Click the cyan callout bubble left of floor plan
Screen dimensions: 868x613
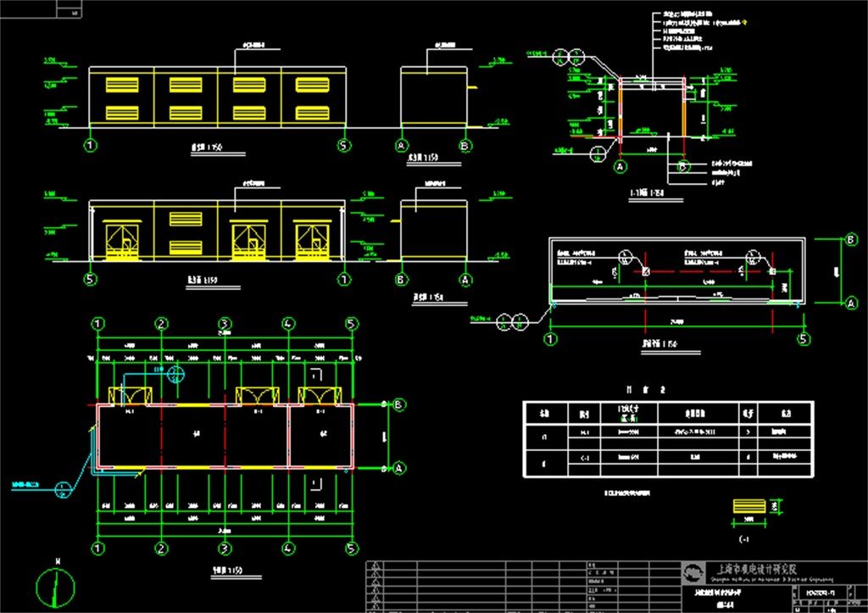(63, 487)
